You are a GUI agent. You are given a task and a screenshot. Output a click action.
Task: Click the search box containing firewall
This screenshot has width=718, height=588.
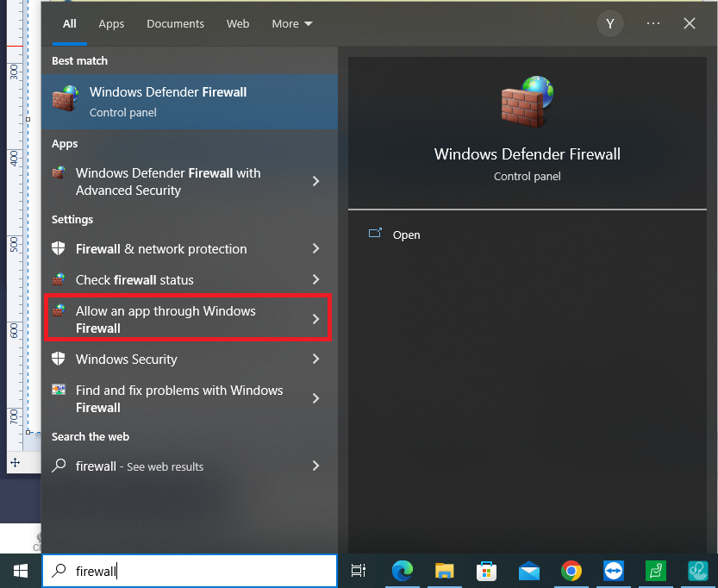190,571
